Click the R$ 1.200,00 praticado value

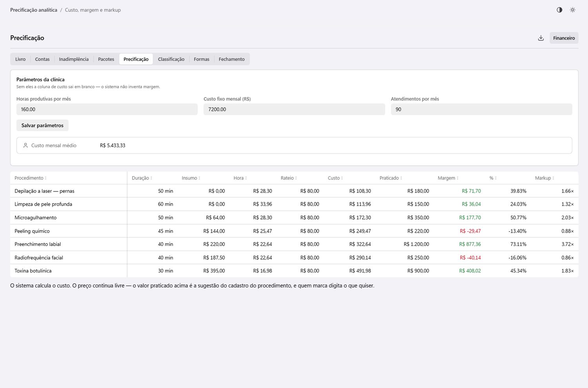coord(416,244)
